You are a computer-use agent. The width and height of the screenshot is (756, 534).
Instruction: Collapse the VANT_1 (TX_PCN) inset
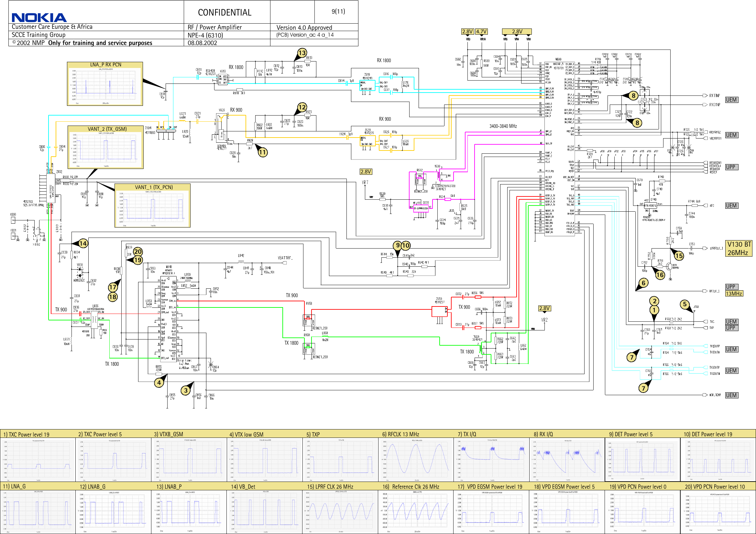[x=152, y=206]
